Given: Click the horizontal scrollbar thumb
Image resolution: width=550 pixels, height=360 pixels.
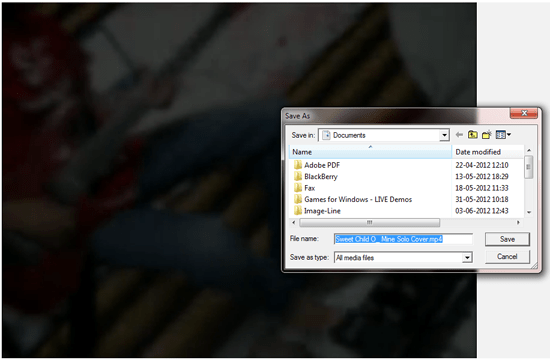Looking at the screenshot, I should click(x=369, y=222).
